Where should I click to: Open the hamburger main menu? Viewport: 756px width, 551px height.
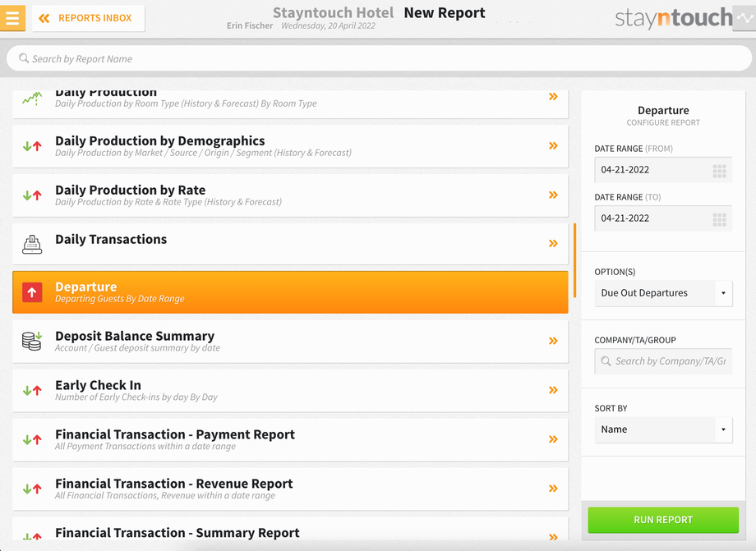tap(12, 18)
